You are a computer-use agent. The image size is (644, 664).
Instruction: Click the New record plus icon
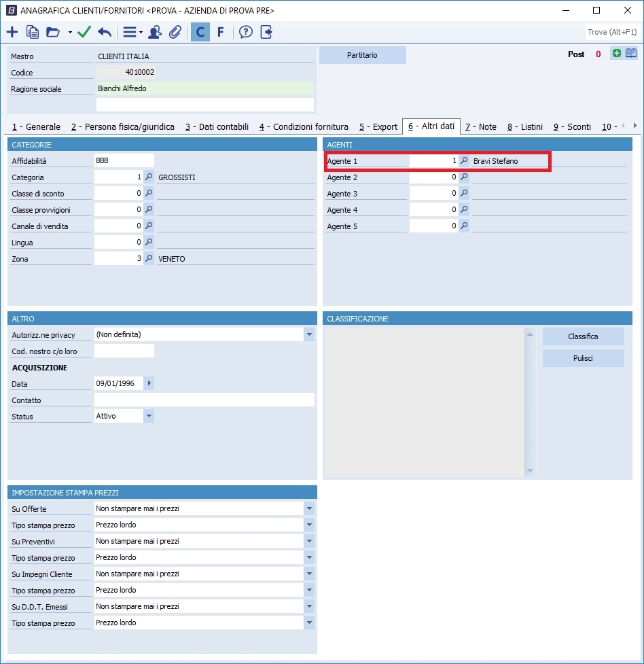pyautogui.click(x=12, y=32)
